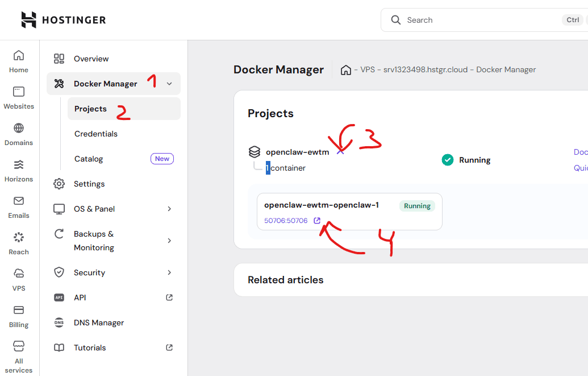Open the 50706:50706 port link
Screen dimensions: 588x376
(x=286, y=221)
